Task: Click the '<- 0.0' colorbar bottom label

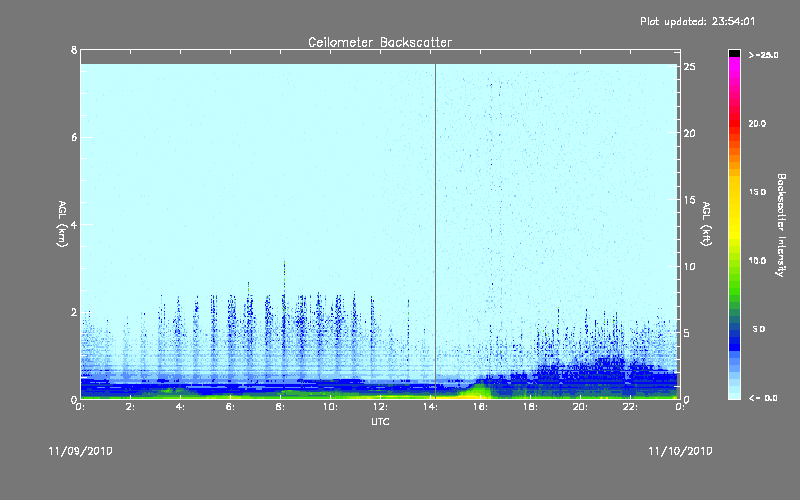Action: pos(763,398)
